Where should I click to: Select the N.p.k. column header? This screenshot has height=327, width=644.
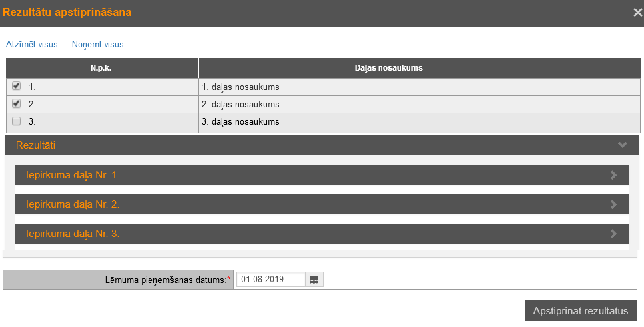(101, 68)
